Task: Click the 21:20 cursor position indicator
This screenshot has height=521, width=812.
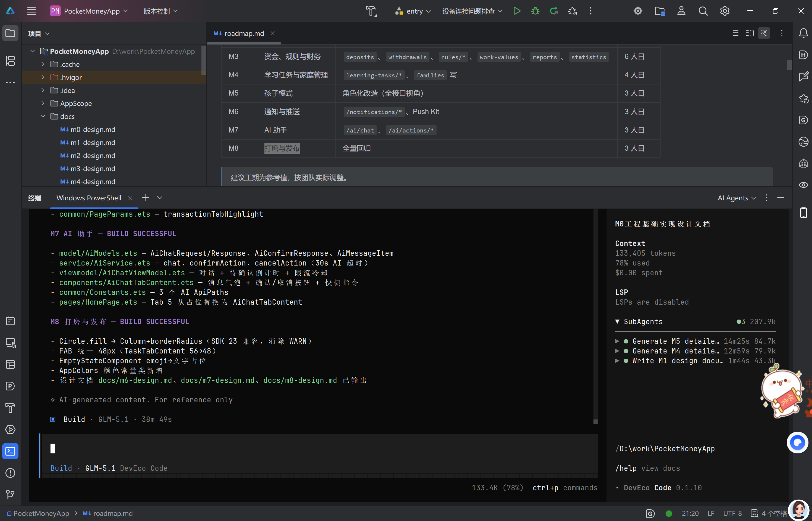Action: click(690, 513)
